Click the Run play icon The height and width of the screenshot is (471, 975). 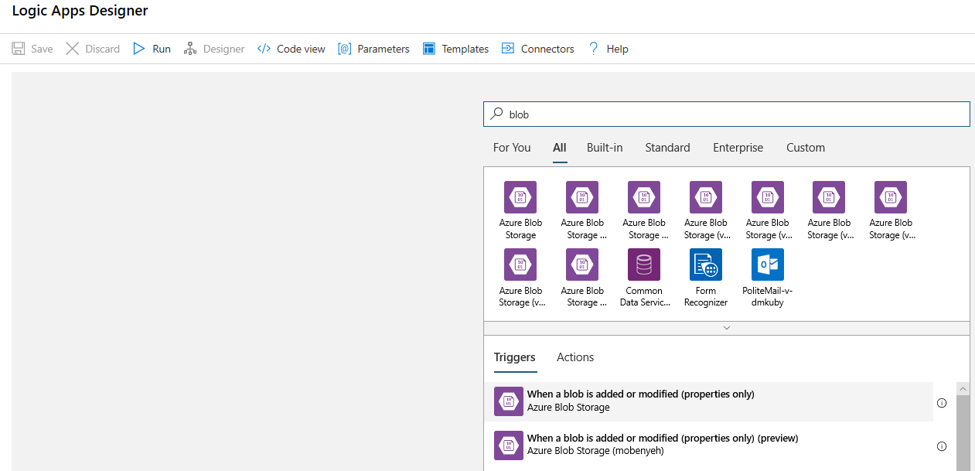pyautogui.click(x=139, y=48)
